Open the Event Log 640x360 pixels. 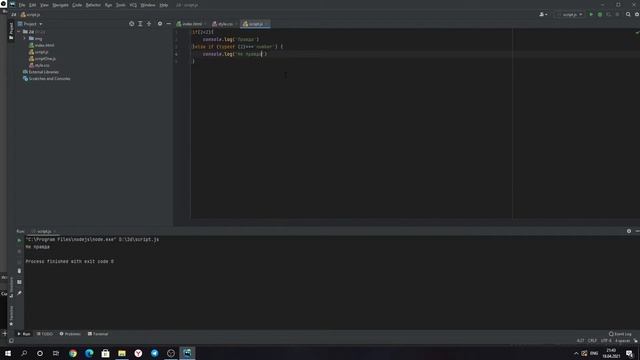[620, 334]
